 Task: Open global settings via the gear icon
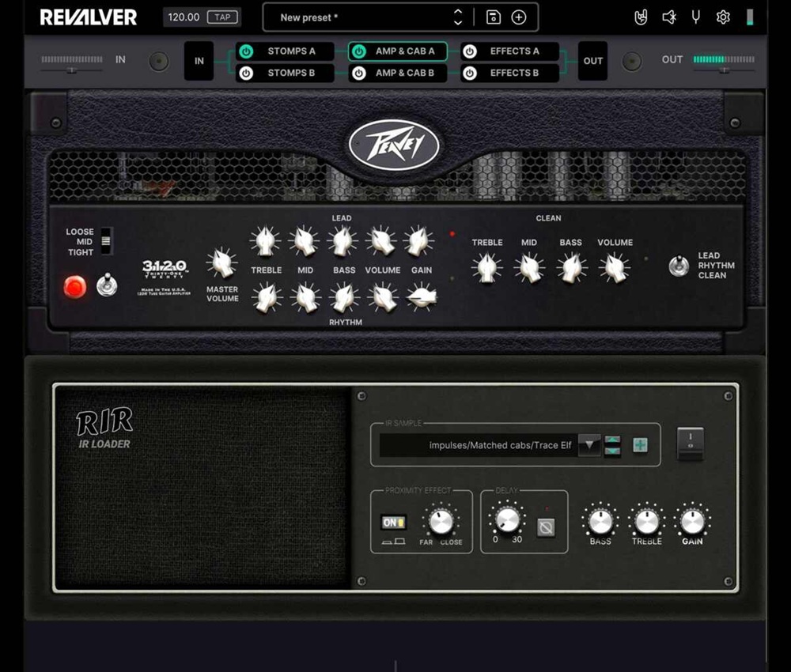(x=723, y=17)
